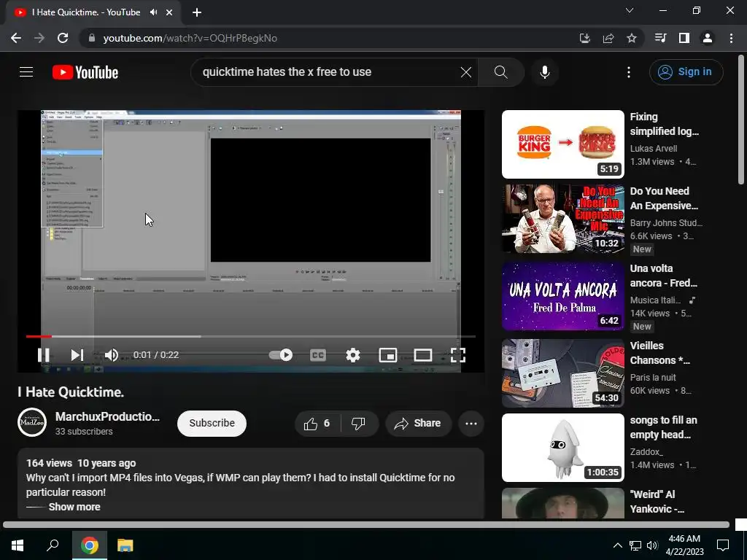Open 'Vieilles Chansons' video title
This screenshot has width=747, height=560.
[660, 353]
